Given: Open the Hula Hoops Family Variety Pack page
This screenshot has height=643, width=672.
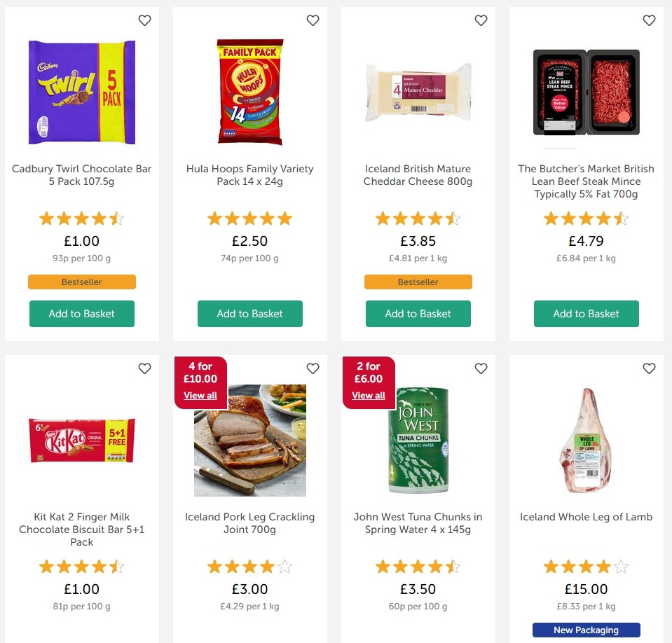Looking at the screenshot, I should 249,174.
